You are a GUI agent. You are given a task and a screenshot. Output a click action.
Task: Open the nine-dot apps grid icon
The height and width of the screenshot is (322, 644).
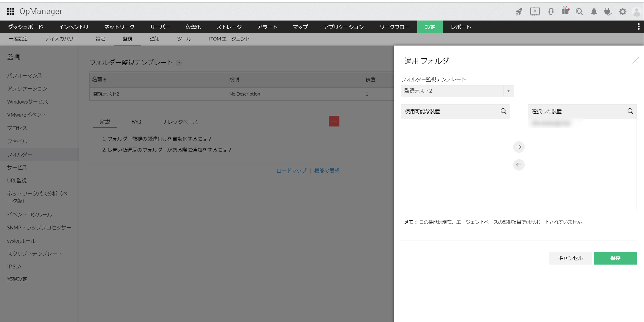click(x=10, y=11)
